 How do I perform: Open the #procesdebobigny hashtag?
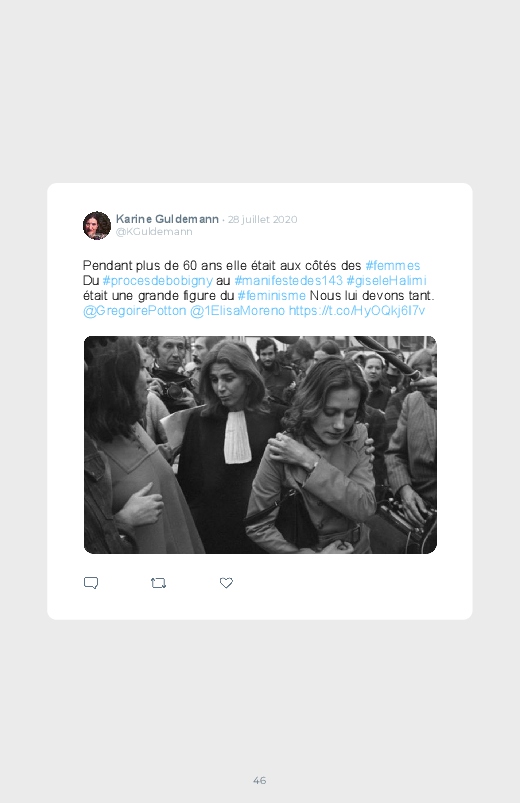pyautogui.click(x=157, y=281)
